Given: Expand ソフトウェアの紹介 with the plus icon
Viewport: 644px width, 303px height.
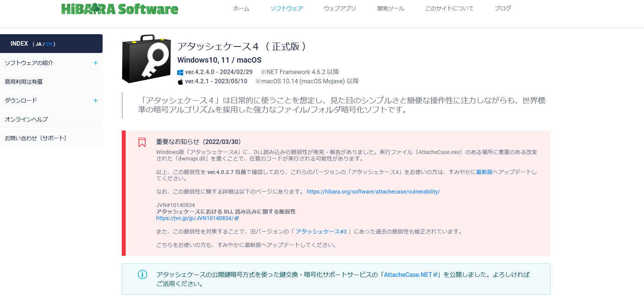Looking at the screenshot, I should [x=96, y=63].
